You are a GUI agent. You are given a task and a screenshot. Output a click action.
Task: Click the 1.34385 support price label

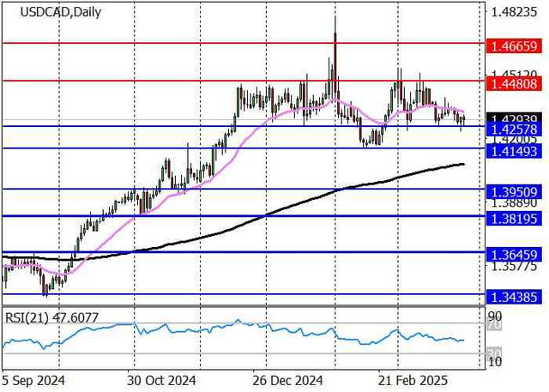pyautogui.click(x=514, y=297)
